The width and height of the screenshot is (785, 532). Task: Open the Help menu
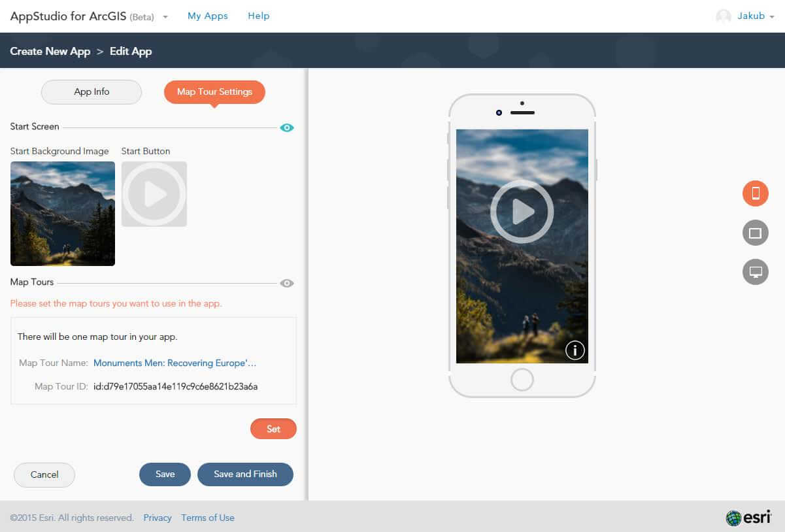259,16
